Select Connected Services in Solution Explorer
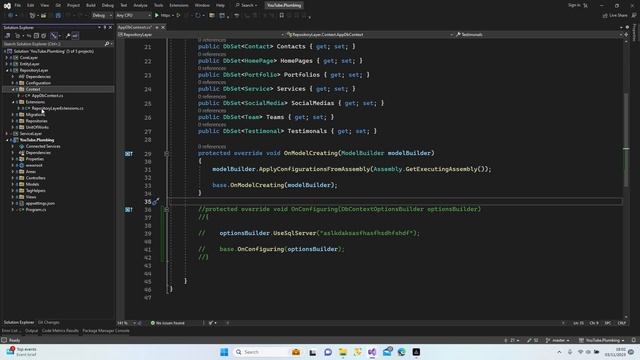Screen dimensions: 640x360 [x=42, y=146]
